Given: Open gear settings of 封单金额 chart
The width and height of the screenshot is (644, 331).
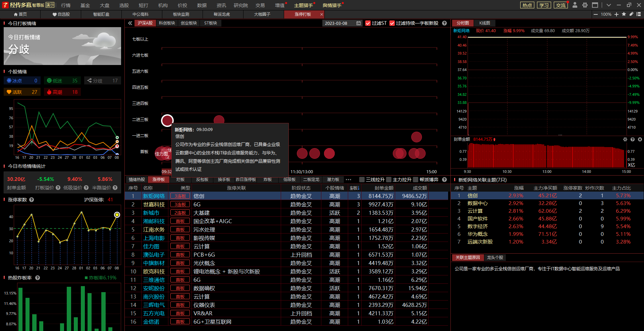Looking at the screenshot, I should click(625, 139).
